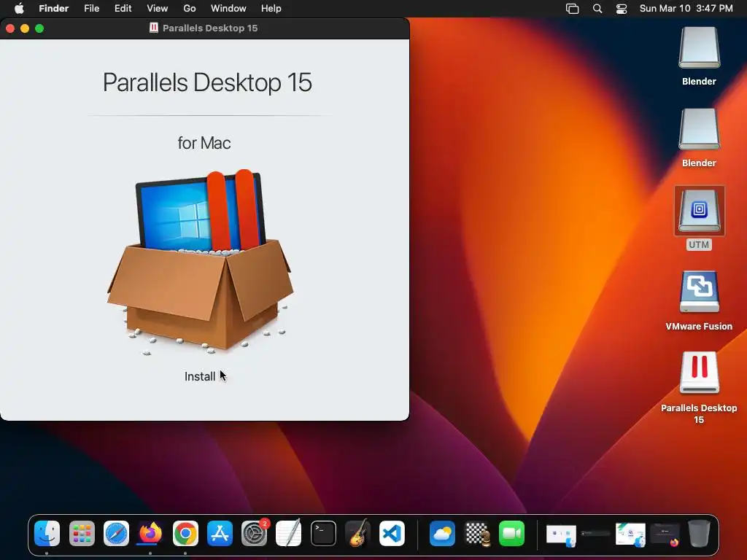Screen dimensions: 747x560
Task: Click the Parallels icon in the window title bar
Action: pos(154,28)
